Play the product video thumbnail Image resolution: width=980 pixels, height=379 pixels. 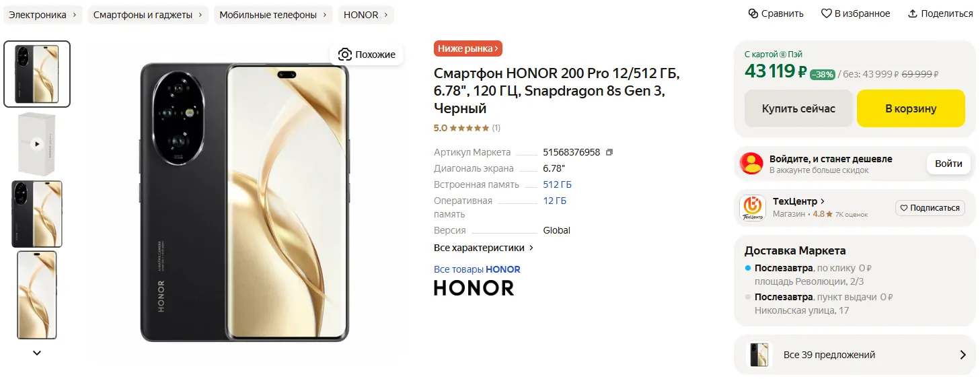click(37, 143)
